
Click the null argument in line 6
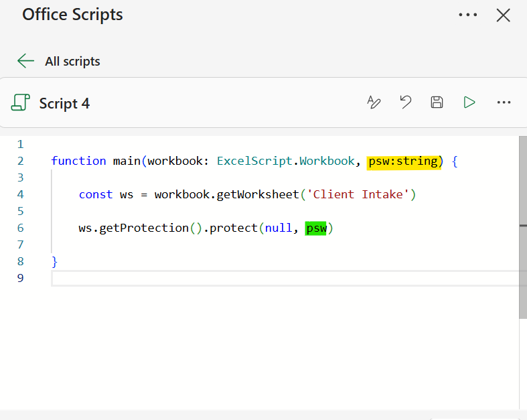point(279,228)
